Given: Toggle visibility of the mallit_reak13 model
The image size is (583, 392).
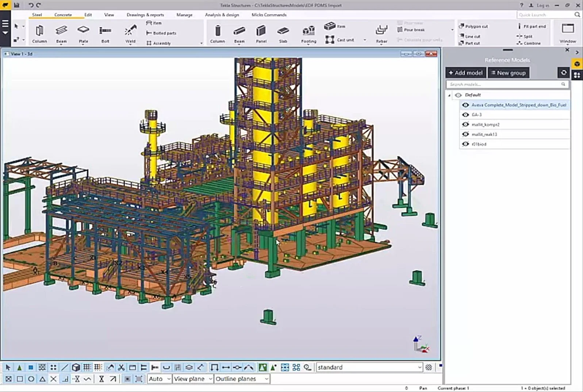Looking at the screenshot, I should pyautogui.click(x=465, y=134).
